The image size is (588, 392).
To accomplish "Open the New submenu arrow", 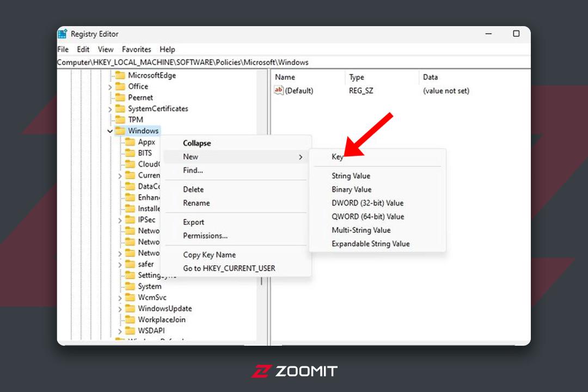I will tap(301, 157).
